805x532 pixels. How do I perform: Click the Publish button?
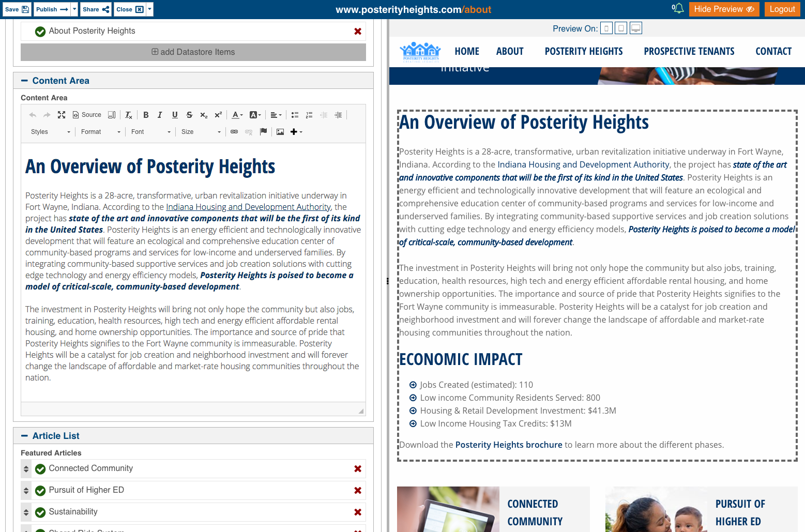click(52, 9)
